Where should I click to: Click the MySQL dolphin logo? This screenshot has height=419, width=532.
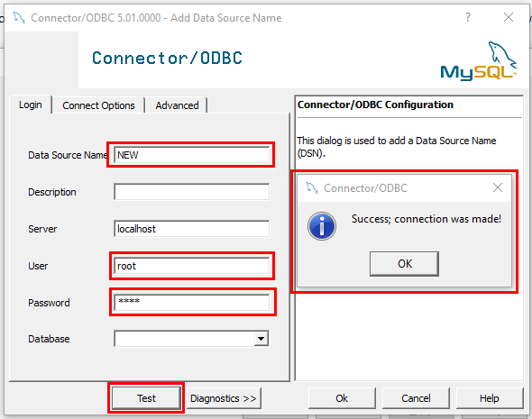pos(479,61)
